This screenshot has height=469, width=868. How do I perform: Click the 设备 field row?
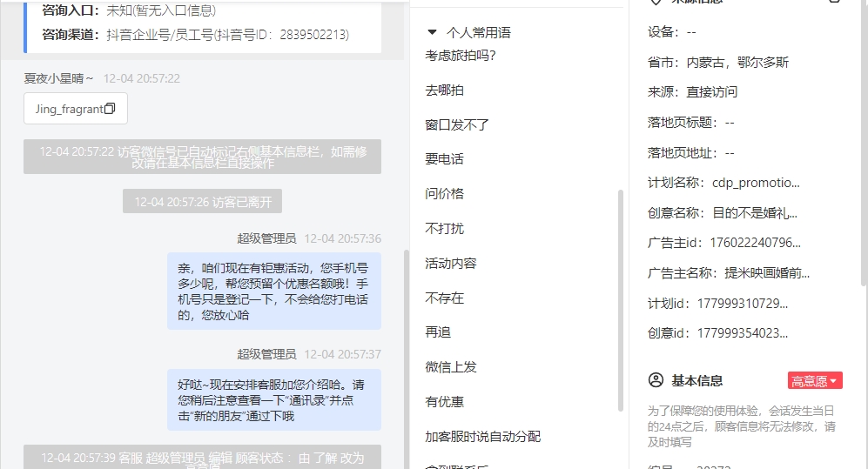[x=672, y=32]
